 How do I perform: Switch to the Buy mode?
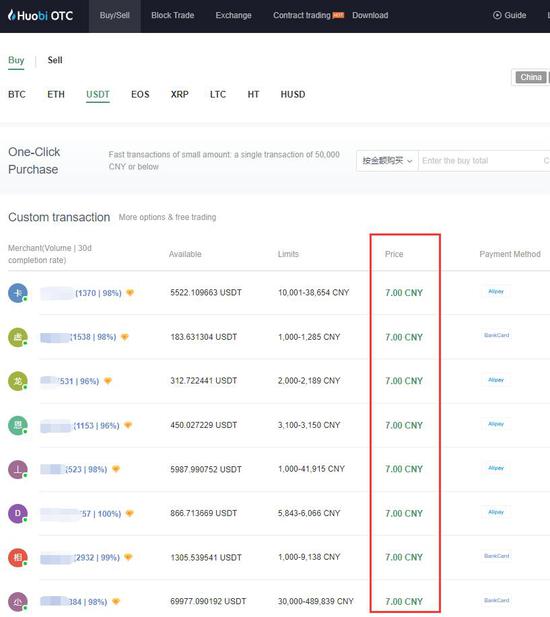pyautogui.click(x=16, y=60)
